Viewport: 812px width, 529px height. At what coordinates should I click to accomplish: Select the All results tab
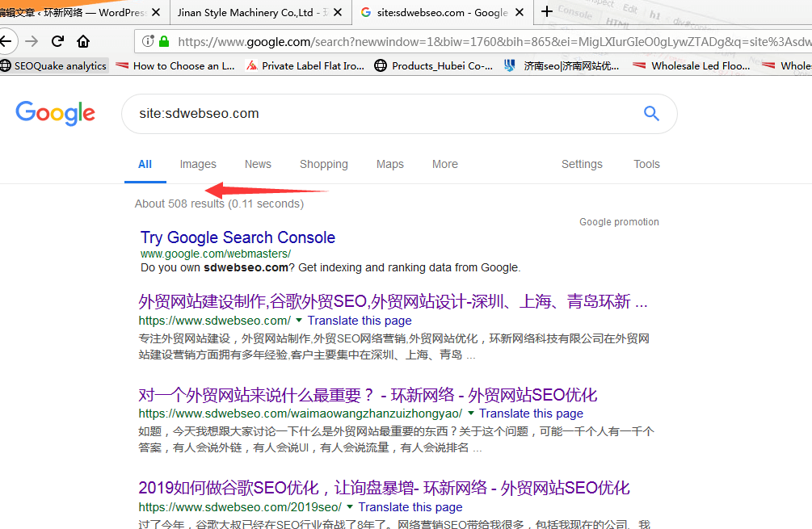[x=145, y=164]
